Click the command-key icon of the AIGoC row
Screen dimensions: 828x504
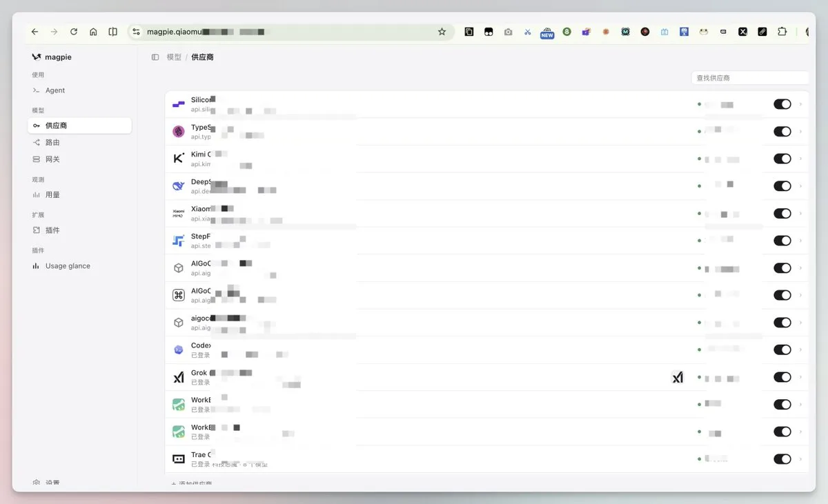[178, 295]
